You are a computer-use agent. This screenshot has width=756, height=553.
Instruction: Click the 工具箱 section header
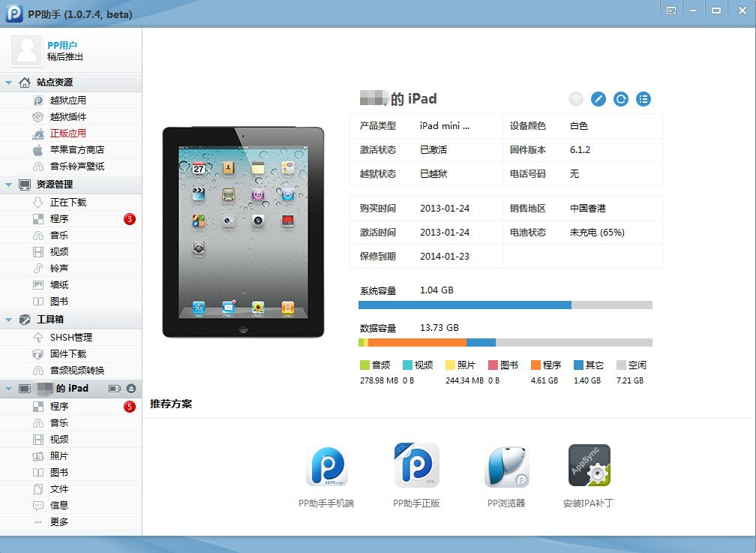pos(70,319)
